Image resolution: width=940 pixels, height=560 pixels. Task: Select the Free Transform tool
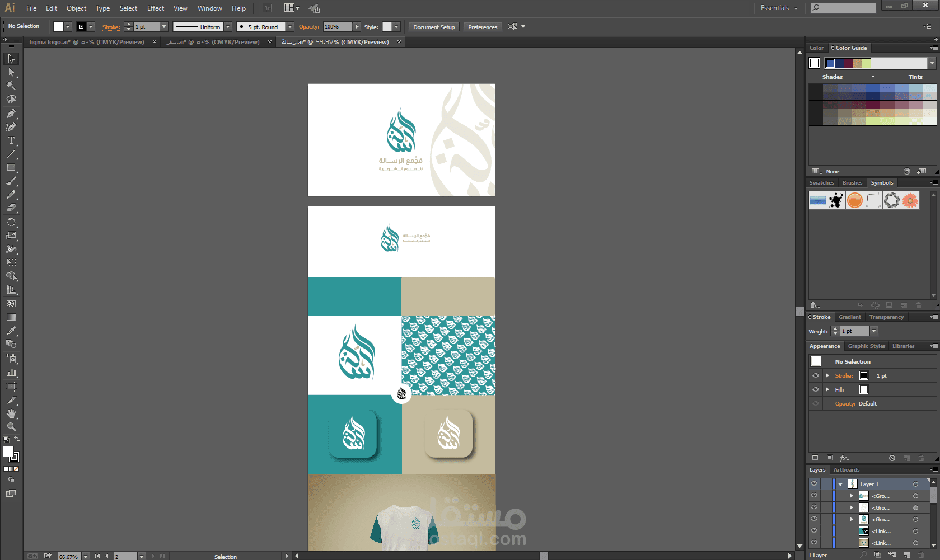coord(11,262)
